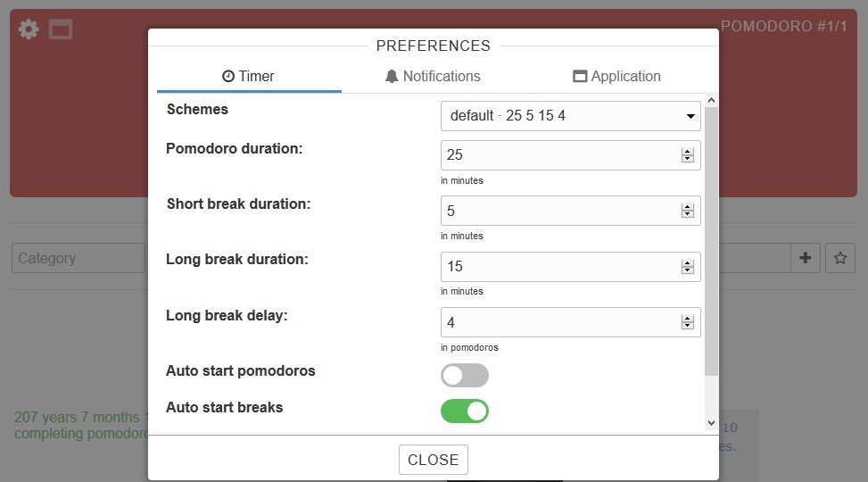The width and height of the screenshot is (868, 482).
Task: Open the Application tab
Action: pyautogui.click(x=616, y=77)
